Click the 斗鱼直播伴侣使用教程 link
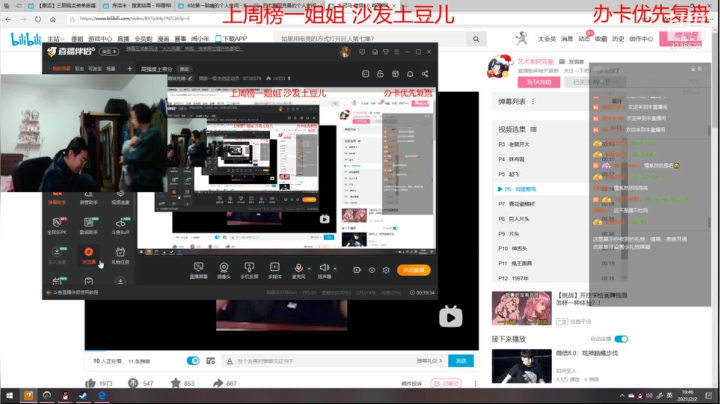The image size is (720, 404). (72, 292)
